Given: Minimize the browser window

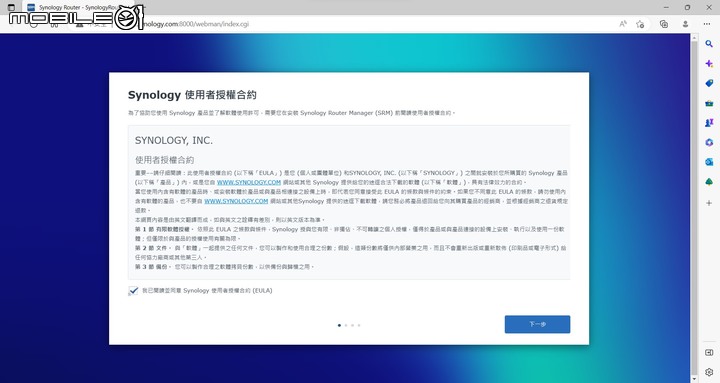Looking at the screenshot, I should coord(666,7).
